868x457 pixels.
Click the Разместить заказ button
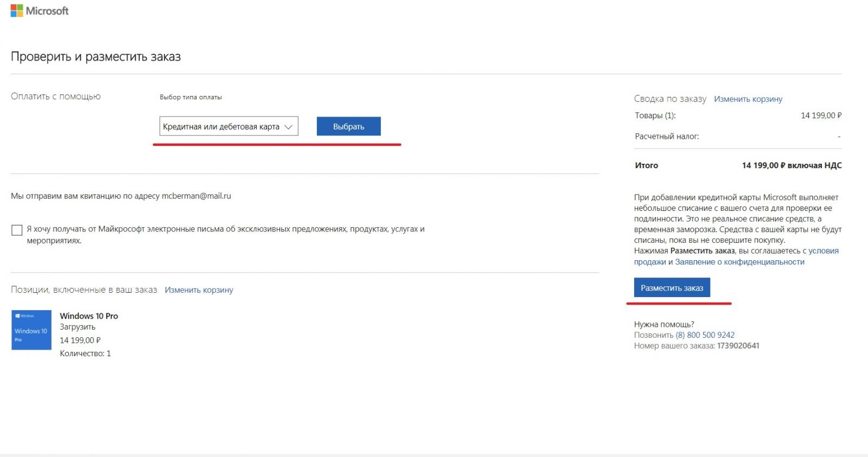coord(672,288)
